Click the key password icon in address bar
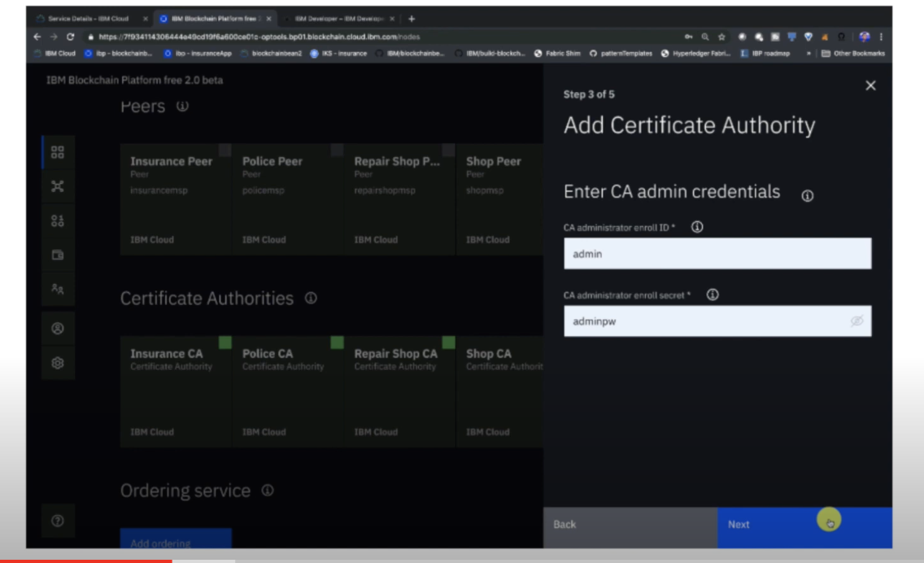 click(x=688, y=37)
